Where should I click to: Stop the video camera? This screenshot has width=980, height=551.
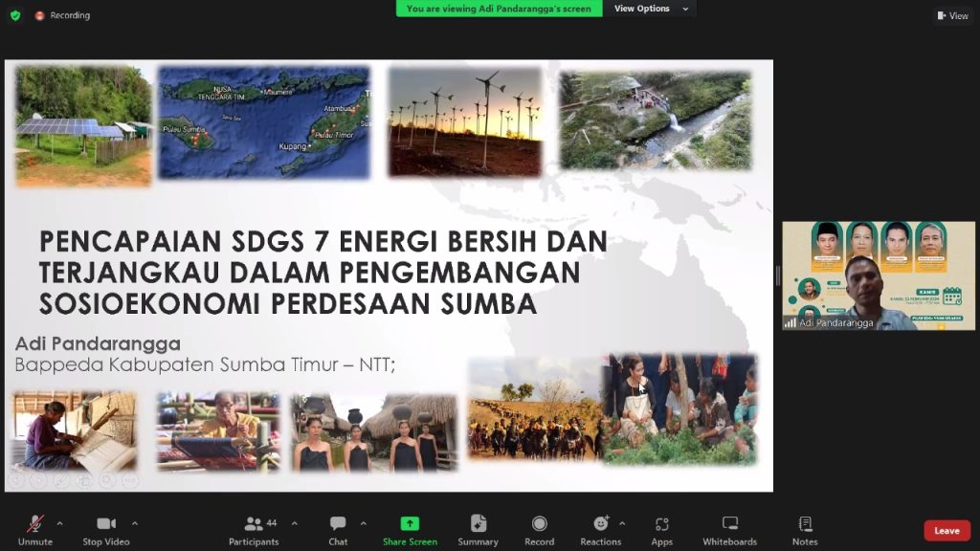coord(105,529)
